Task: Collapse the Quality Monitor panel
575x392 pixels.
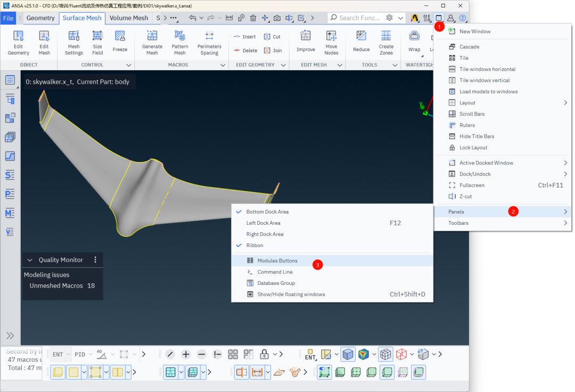Action: click(x=30, y=260)
